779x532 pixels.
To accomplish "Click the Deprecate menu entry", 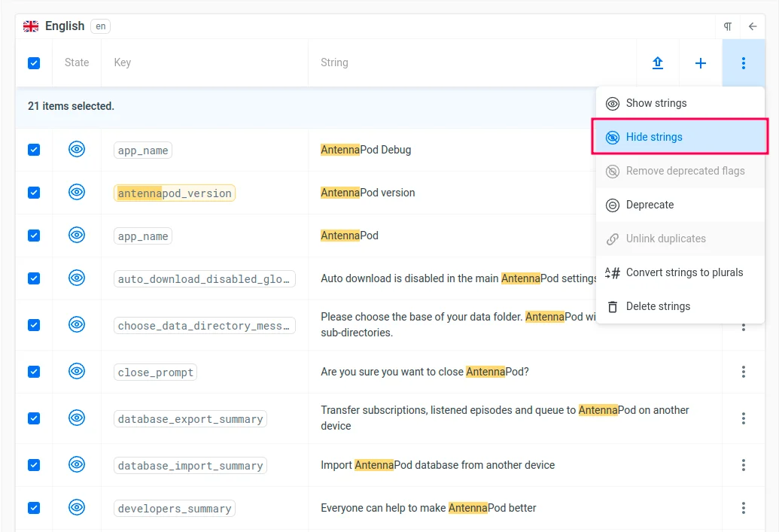I will click(650, 205).
